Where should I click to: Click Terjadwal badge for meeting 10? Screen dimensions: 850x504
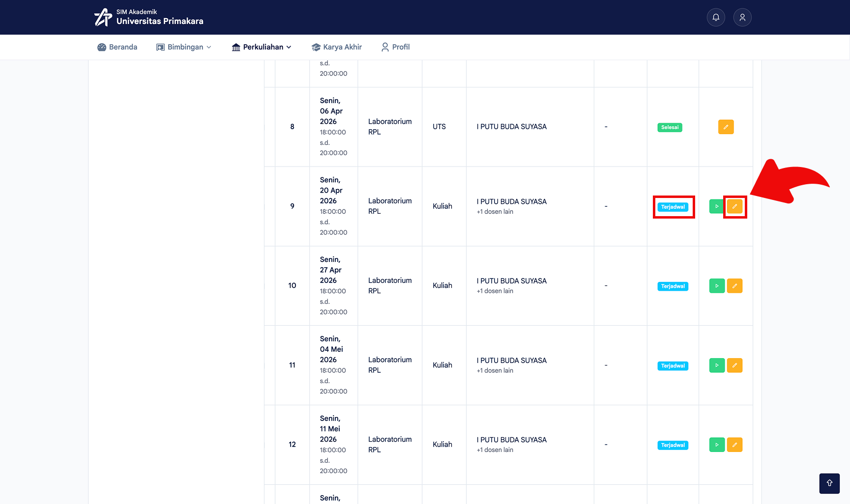point(673,286)
